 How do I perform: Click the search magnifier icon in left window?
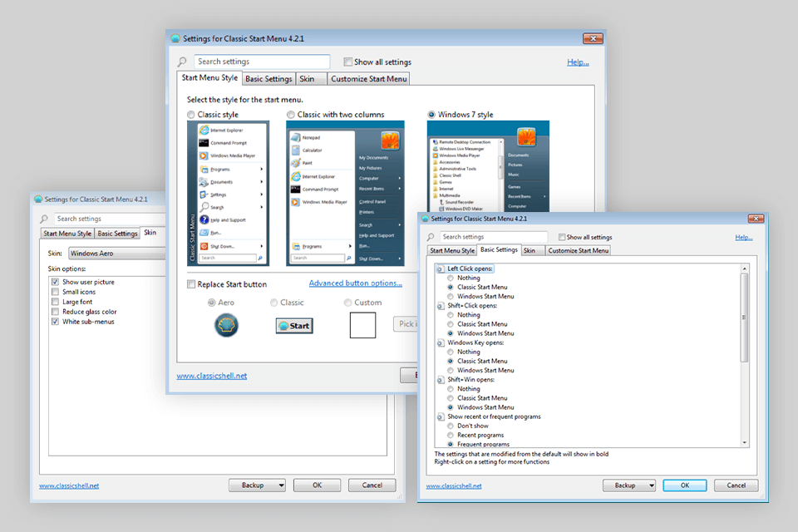coord(44,219)
